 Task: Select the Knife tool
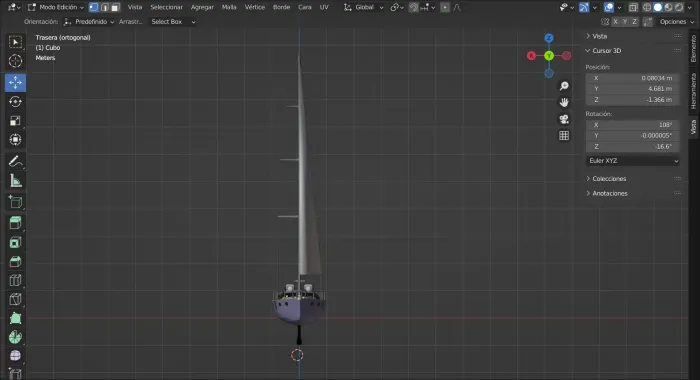[x=15, y=299]
